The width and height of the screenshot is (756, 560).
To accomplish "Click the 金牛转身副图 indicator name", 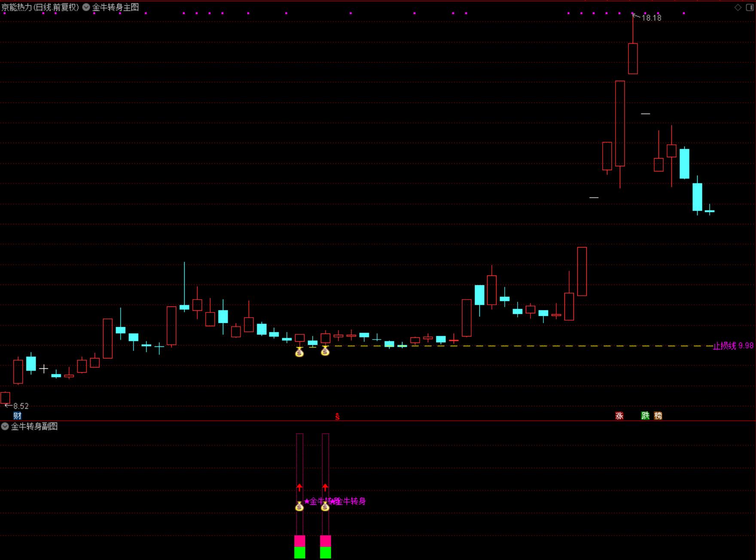I will point(34,426).
